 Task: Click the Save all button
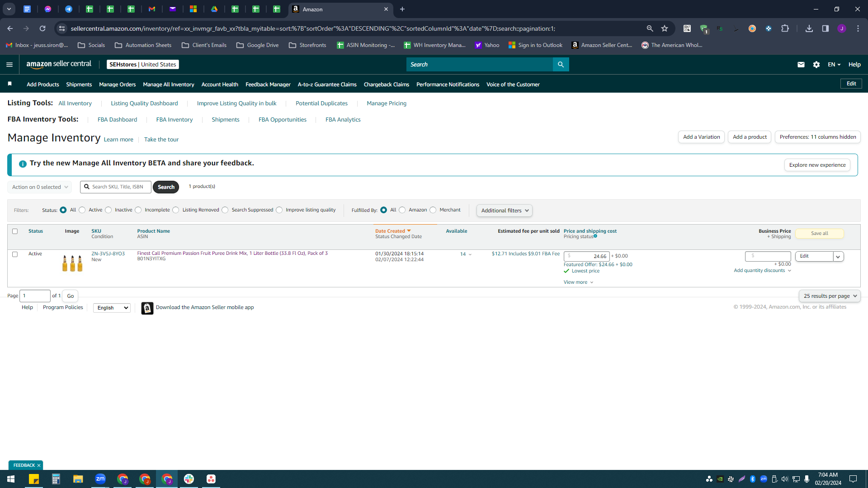(x=820, y=234)
